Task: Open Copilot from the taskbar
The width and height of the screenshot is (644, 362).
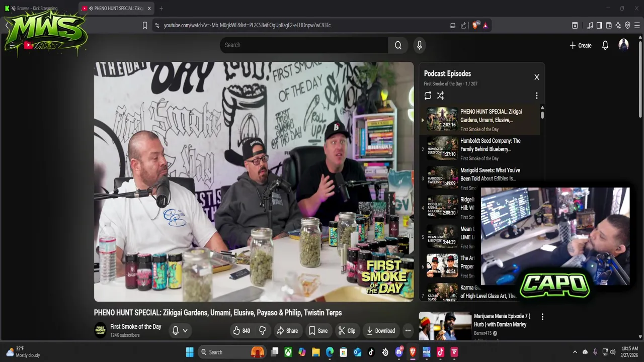Action: 302,352
